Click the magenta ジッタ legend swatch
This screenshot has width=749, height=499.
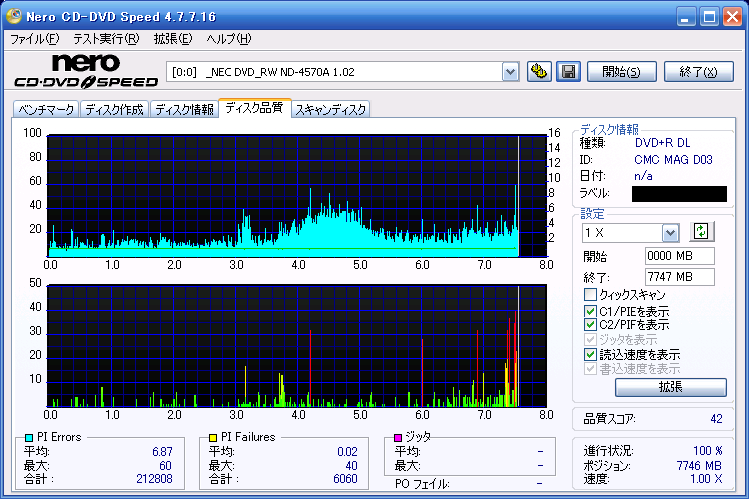click(x=397, y=437)
